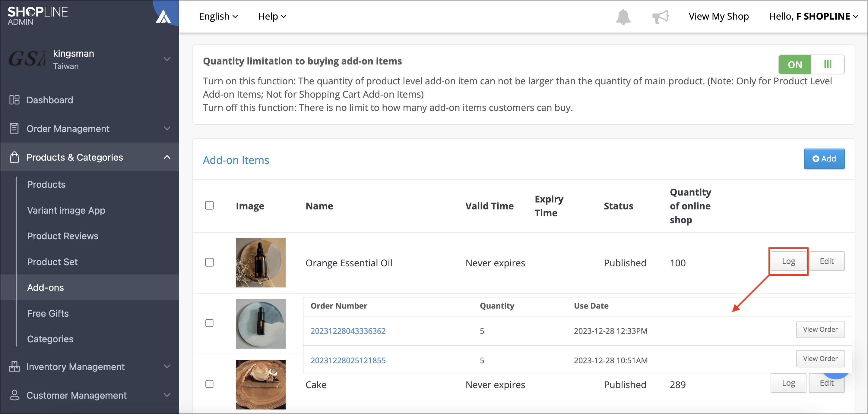Open Product Reviews item

(x=63, y=236)
